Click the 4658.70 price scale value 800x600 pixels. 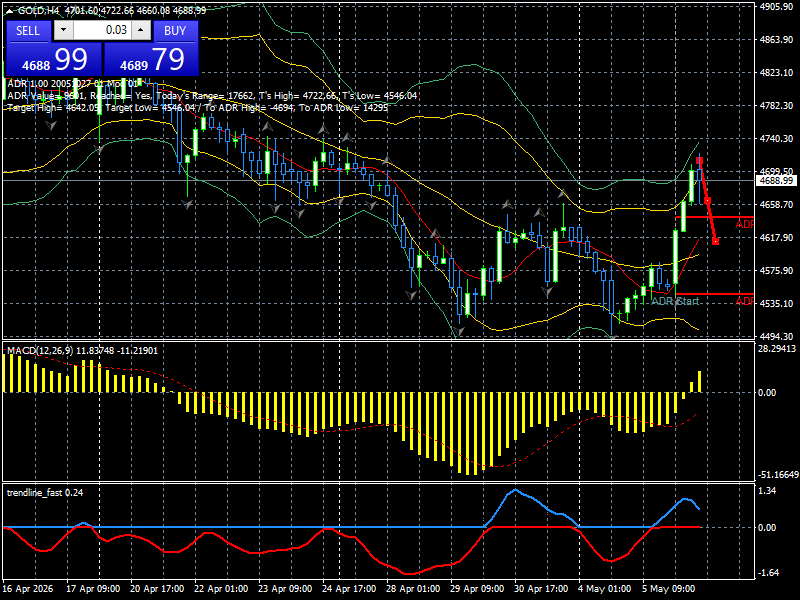(x=776, y=204)
